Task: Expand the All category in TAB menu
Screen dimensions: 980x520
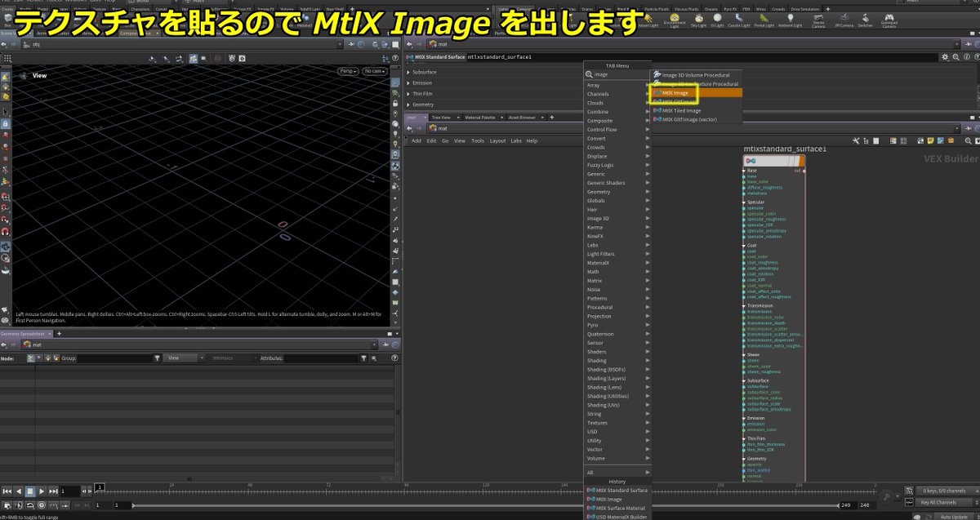Action: click(618, 472)
